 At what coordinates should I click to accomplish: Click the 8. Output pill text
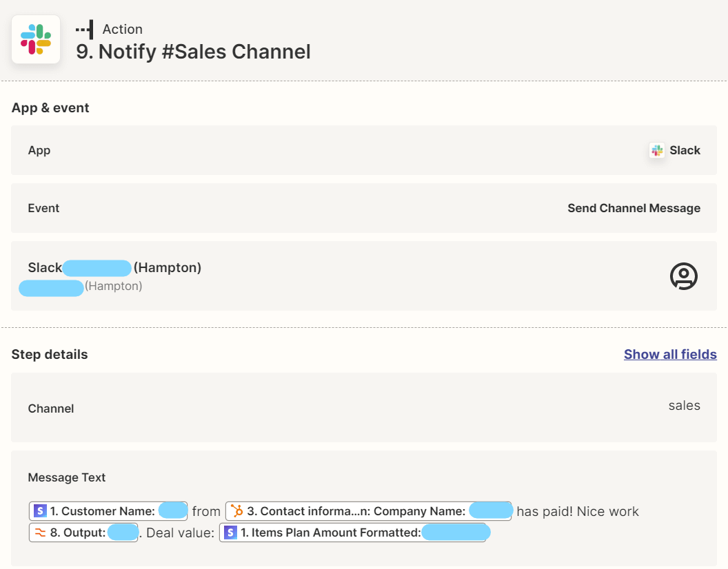pyautogui.click(x=77, y=532)
